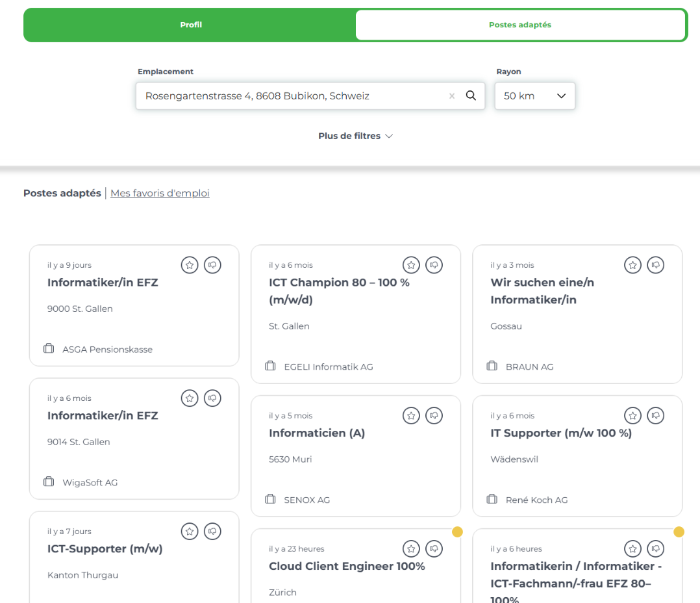
Task: Clear the Emplacement address with the x
Action: tap(452, 96)
